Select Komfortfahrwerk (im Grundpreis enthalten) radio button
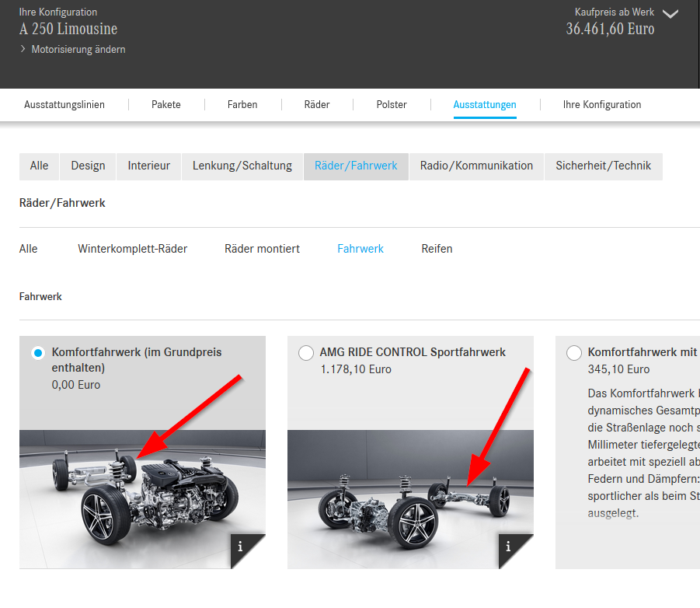This screenshot has height=608, width=700. 38,353
